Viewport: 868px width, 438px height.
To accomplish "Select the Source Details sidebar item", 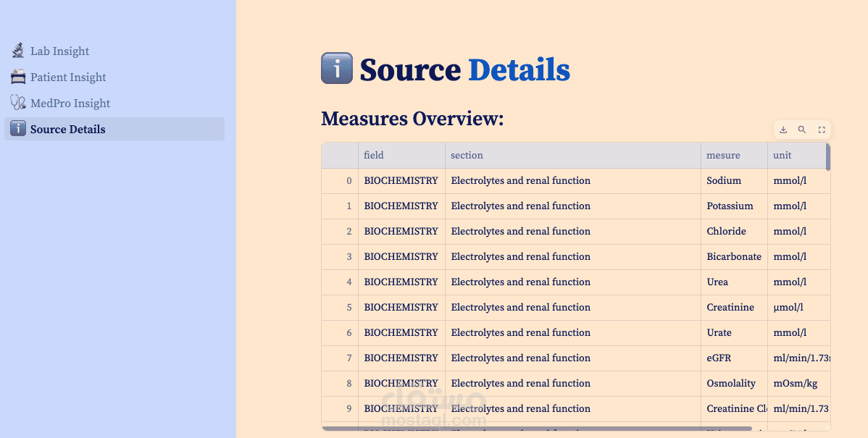I will coord(68,129).
